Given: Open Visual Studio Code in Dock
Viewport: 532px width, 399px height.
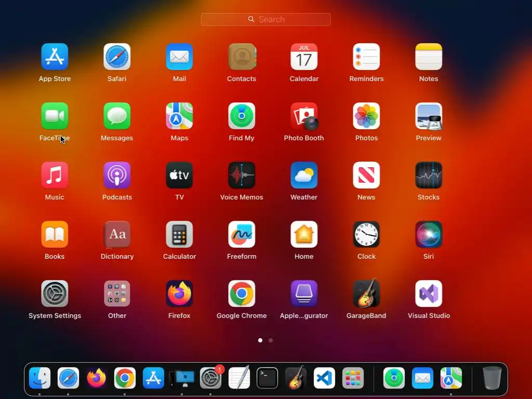Looking at the screenshot, I should [324, 378].
